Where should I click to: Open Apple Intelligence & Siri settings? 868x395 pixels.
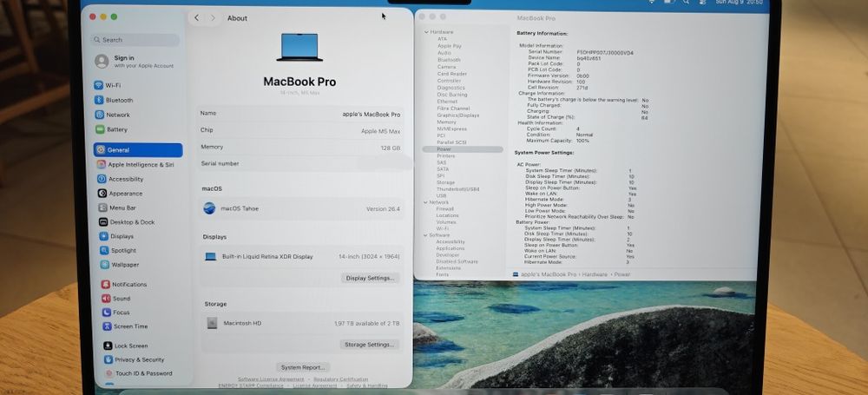click(135, 165)
